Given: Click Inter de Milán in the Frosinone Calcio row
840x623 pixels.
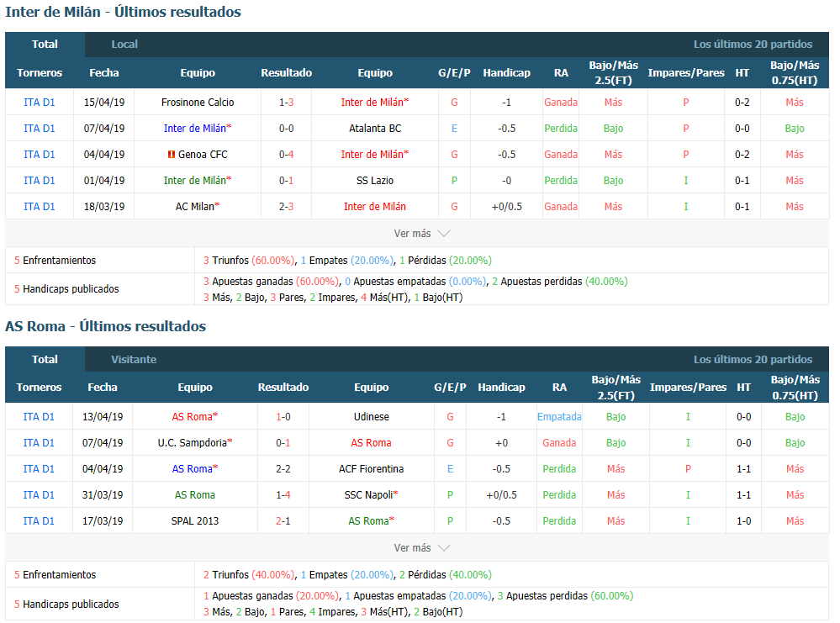Looking at the screenshot, I should [x=372, y=103].
